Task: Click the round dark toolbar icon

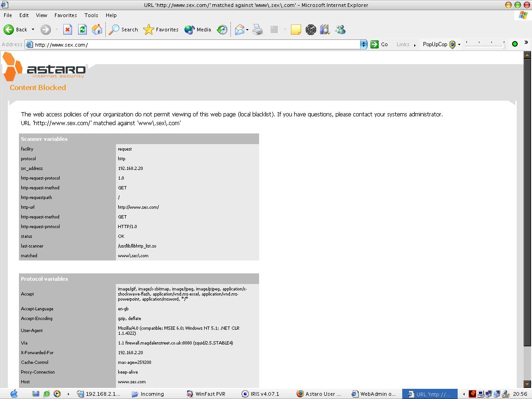Action: (311, 30)
